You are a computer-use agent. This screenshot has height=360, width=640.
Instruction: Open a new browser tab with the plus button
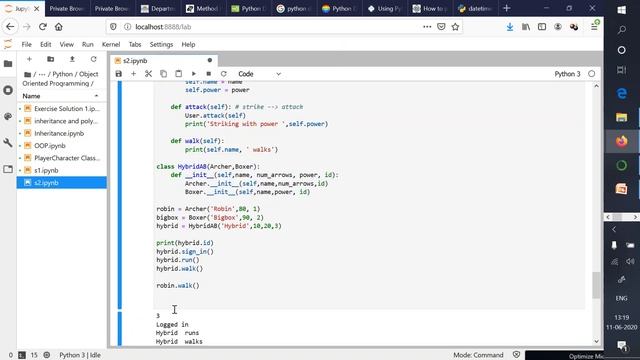pyautogui.click(x=507, y=8)
